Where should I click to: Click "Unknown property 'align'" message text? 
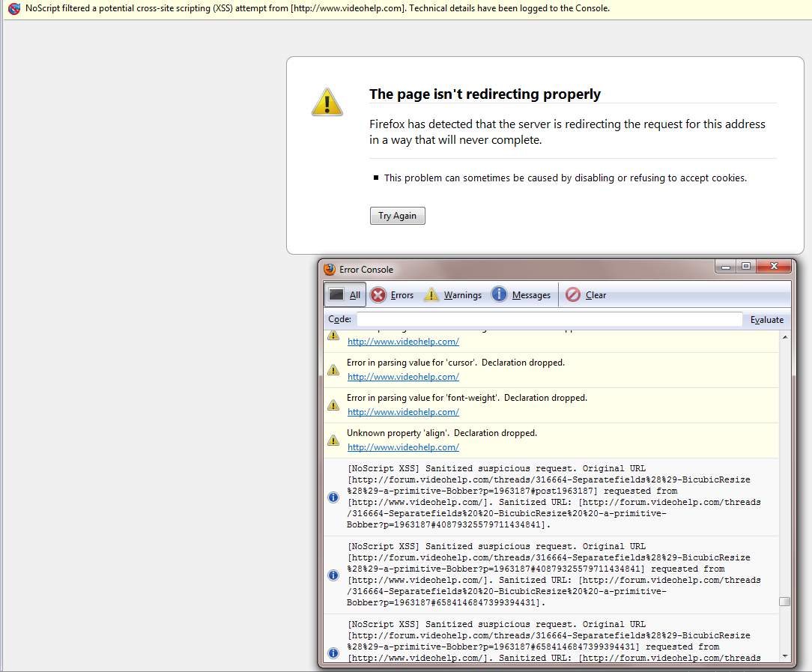[442, 433]
